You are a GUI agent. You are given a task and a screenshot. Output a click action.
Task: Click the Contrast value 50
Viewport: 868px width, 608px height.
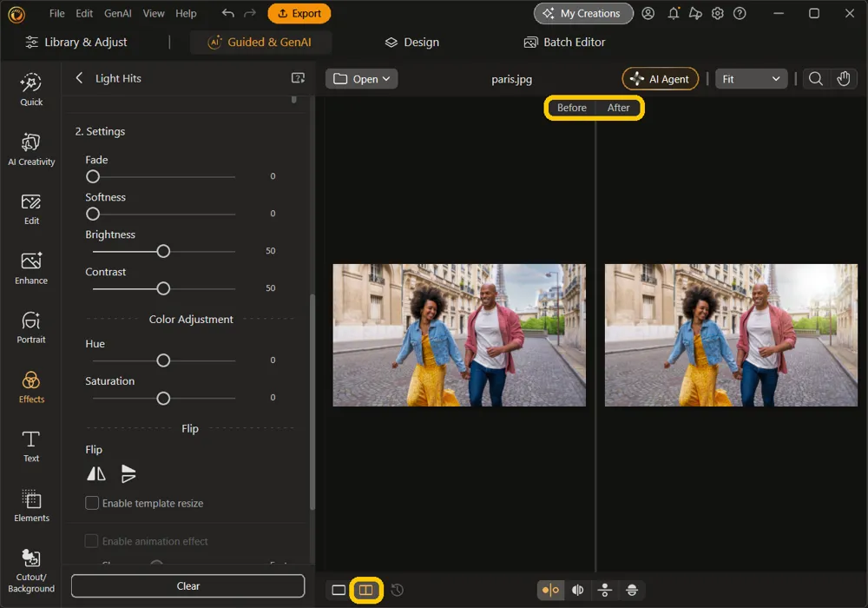pos(270,288)
